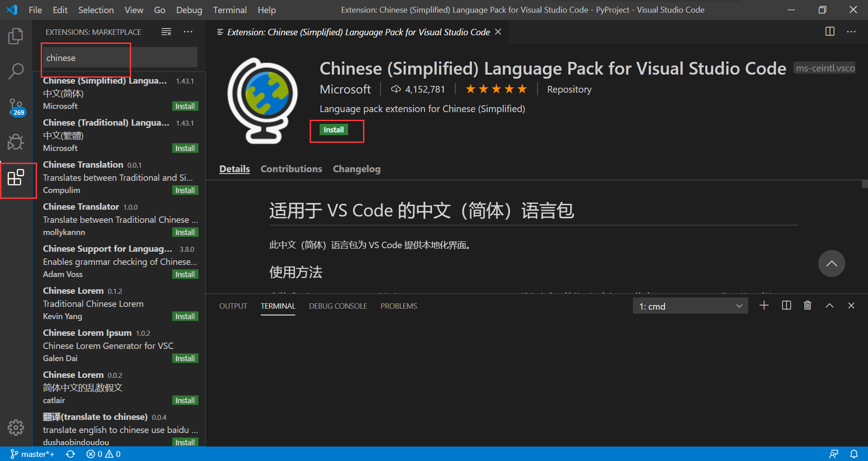The width and height of the screenshot is (868, 461).
Task: Switch to the Changelog tab
Action: (357, 169)
